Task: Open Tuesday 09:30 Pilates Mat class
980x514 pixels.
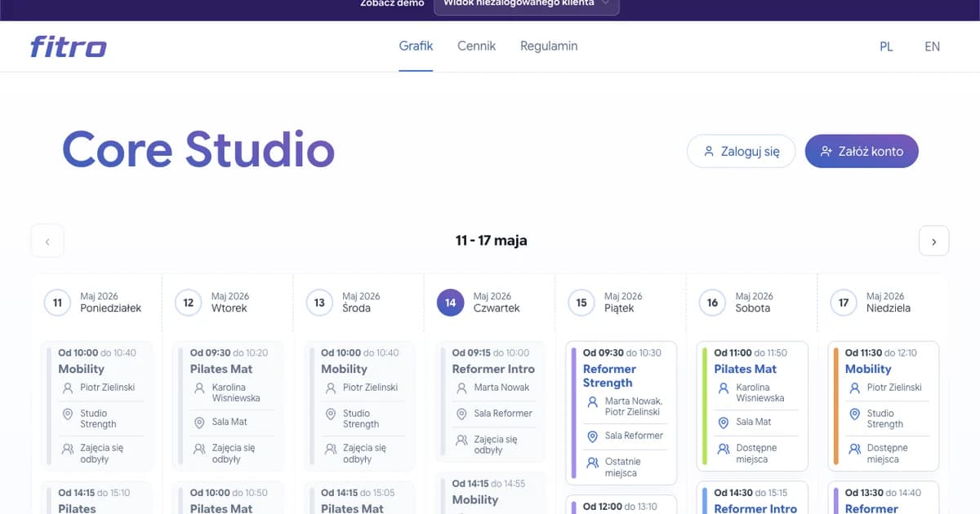Action: [228, 406]
